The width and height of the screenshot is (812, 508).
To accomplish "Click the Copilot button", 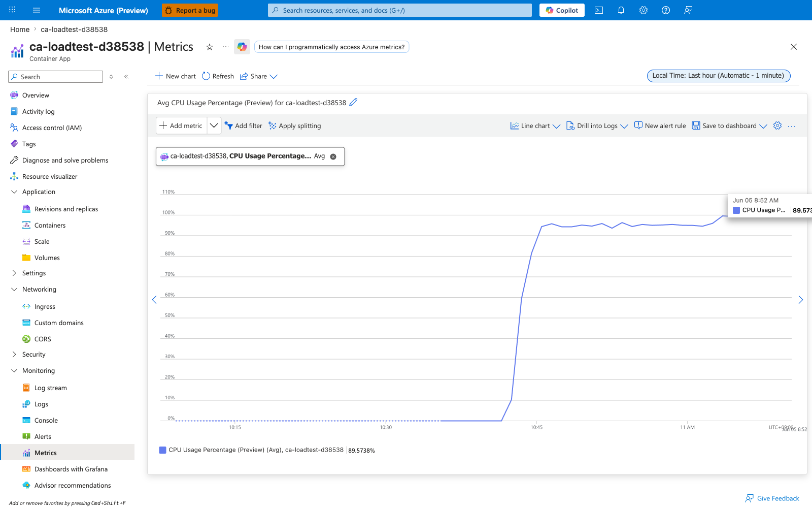I will pyautogui.click(x=562, y=10).
